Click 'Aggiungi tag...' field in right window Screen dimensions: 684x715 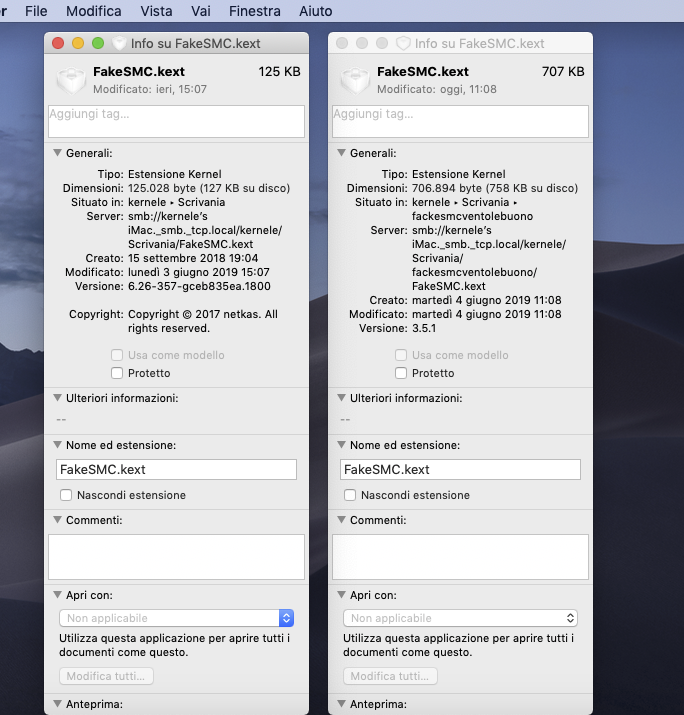point(461,121)
